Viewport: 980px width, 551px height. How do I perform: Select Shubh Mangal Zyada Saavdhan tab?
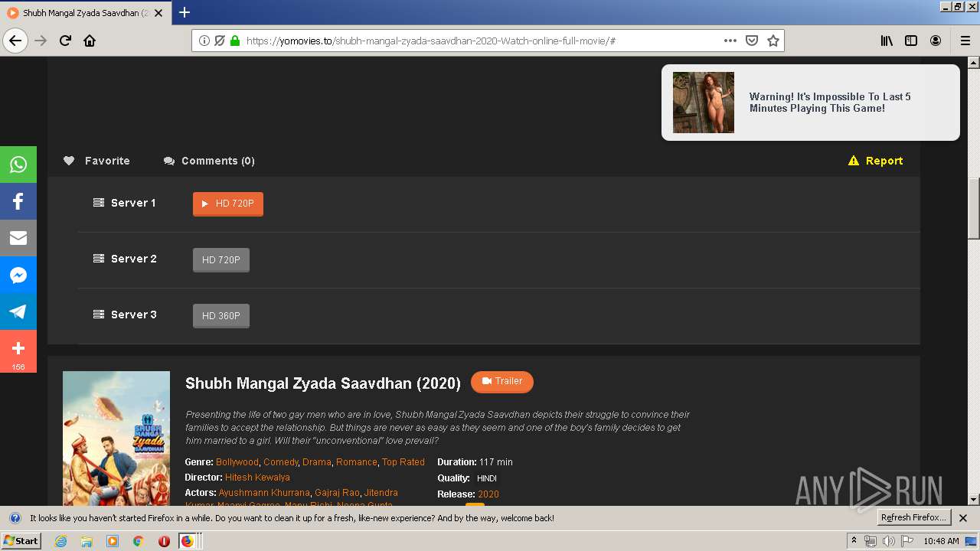(x=86, y=13)
